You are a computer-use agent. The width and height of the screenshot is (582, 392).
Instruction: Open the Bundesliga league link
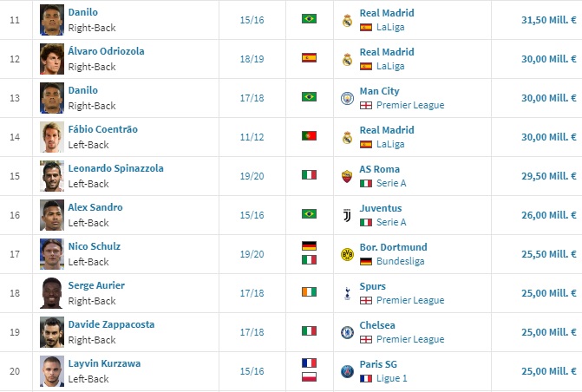400,261
